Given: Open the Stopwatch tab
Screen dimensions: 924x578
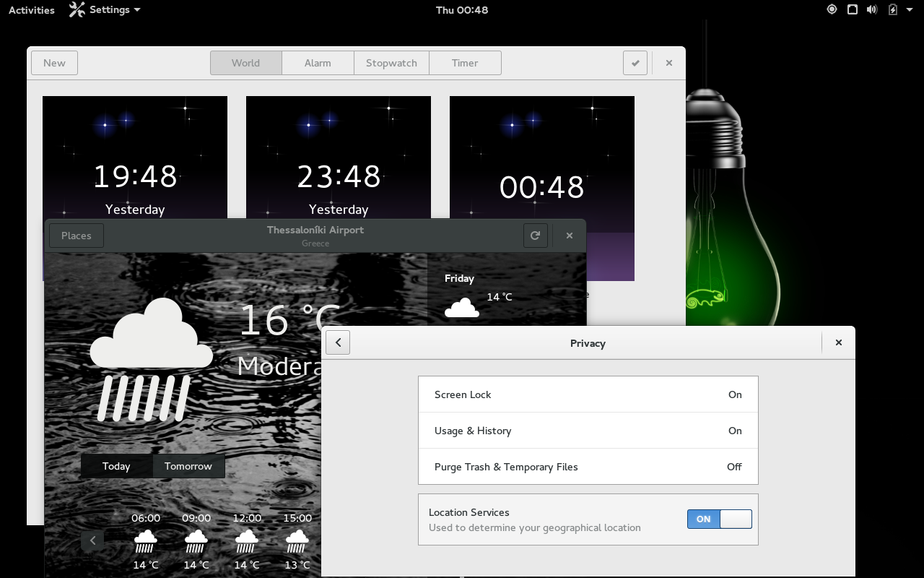Looking at the screenshot, I should click(x=391, y=63).
